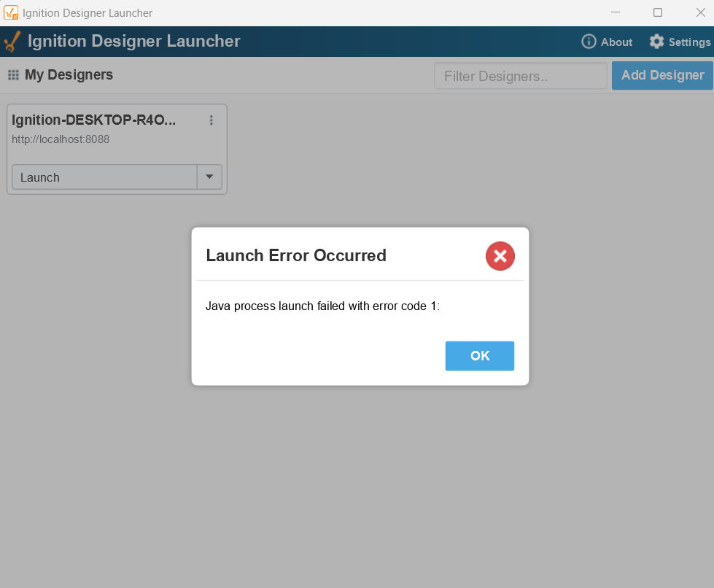Open Settings via the gear icon

pyautogui.click(x=656, y=42)
